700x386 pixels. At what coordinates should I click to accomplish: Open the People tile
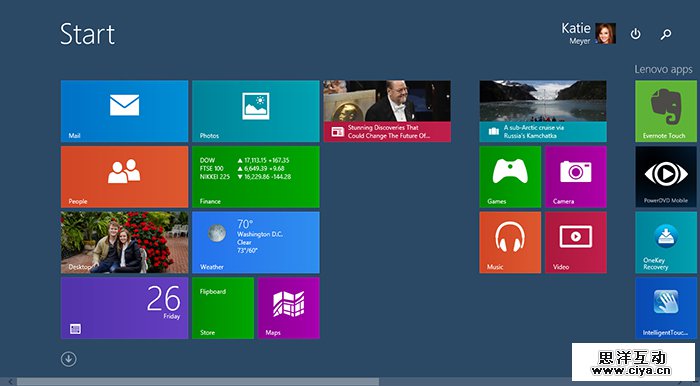tap(124, 177)
